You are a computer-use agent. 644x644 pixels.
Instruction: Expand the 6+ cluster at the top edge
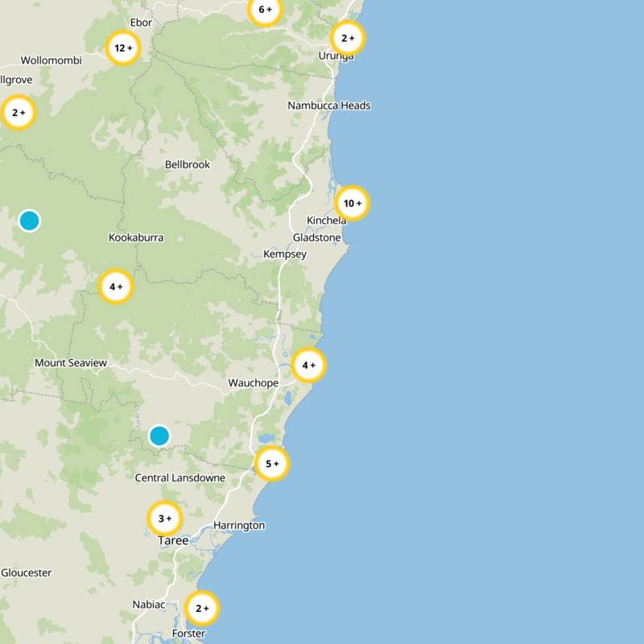[x=266, y=11]
